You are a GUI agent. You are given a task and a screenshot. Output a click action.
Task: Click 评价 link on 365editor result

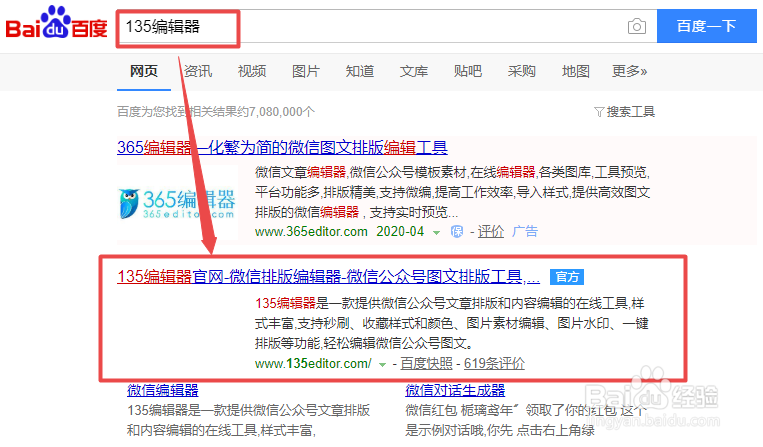click(490, 232)
